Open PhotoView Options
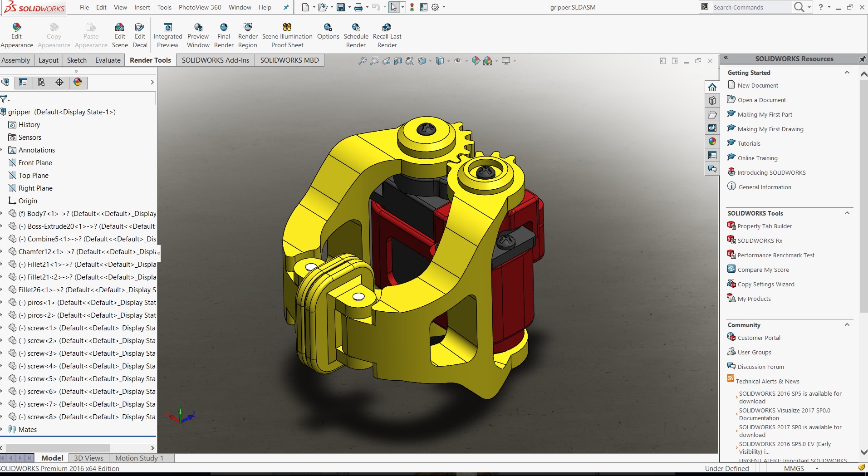The image size is (868, 476). [328, 32]
